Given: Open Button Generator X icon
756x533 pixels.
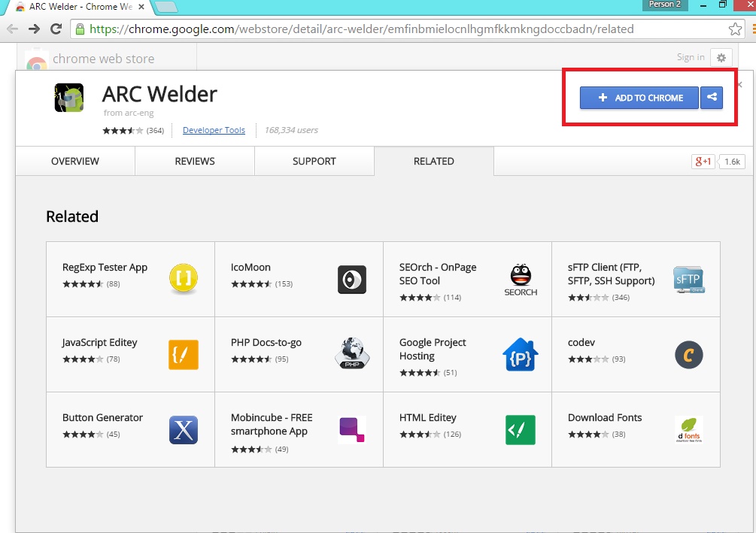Looking at the screenshot, I should [184, 430].
